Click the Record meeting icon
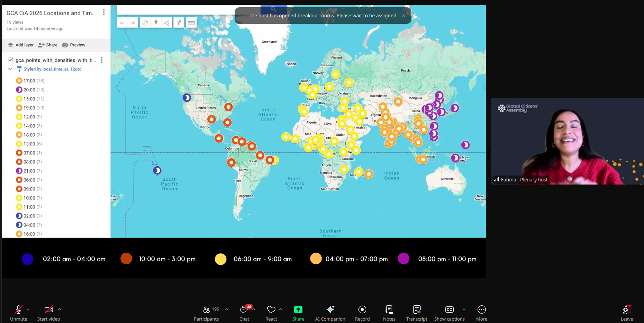The height and width of the screenshot is (323, 644). 362,309
